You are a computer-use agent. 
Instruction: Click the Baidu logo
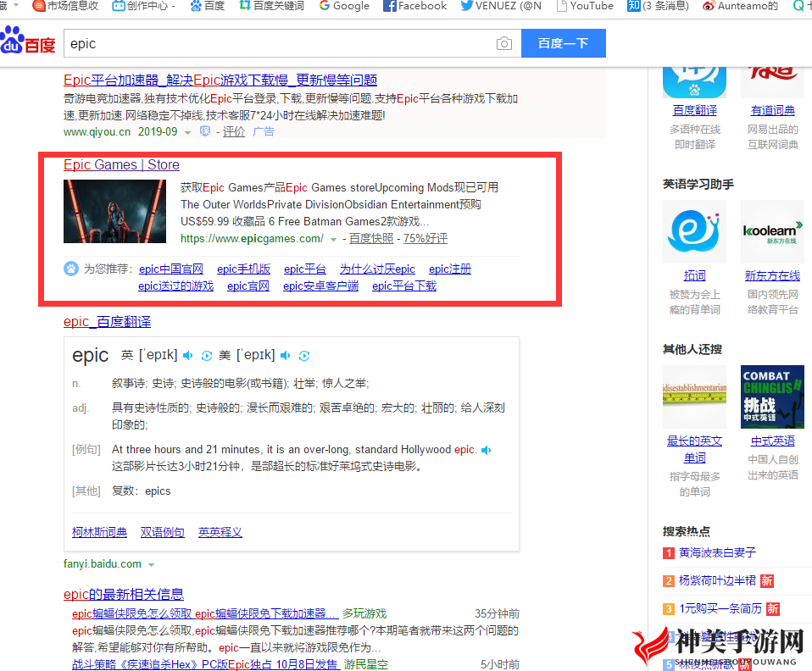[27, 40]
